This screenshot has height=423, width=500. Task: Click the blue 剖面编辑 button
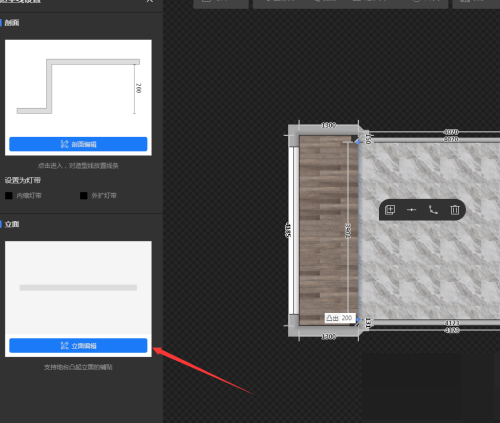point(78,144)
